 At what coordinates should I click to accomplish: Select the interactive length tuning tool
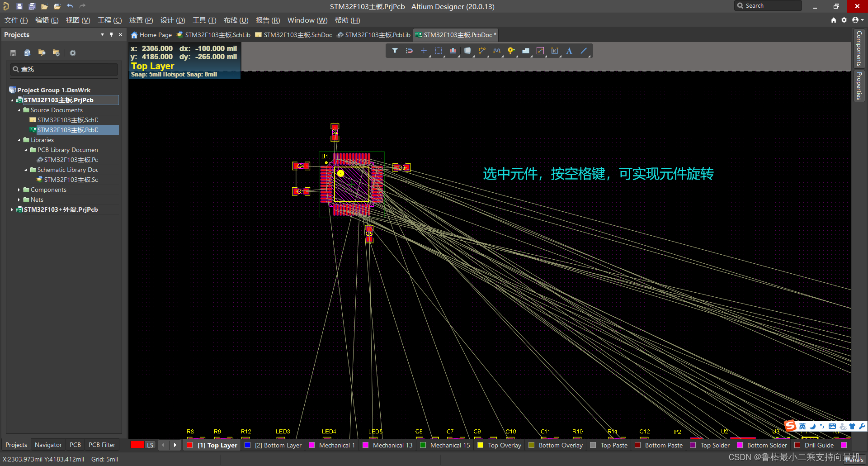[497, 51]
